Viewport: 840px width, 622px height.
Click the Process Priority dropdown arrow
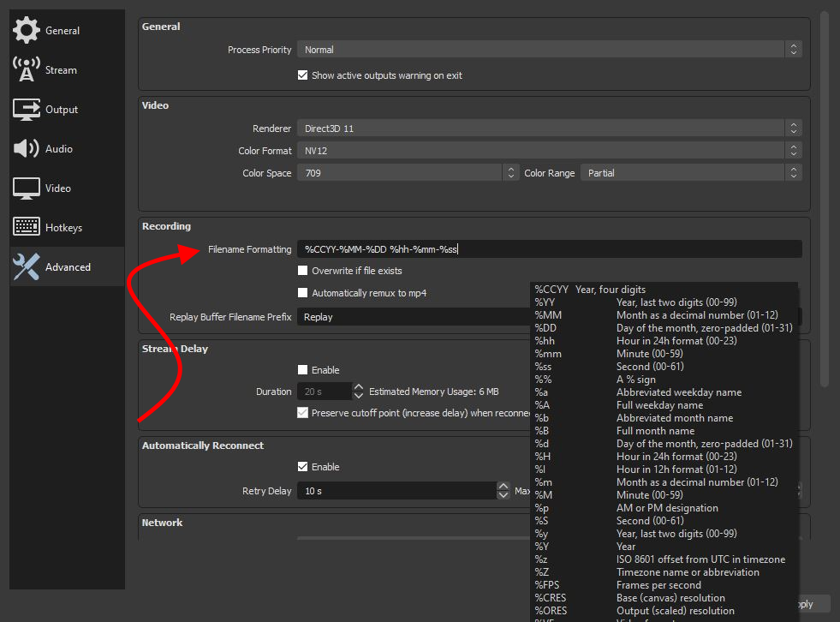[794, 50]
